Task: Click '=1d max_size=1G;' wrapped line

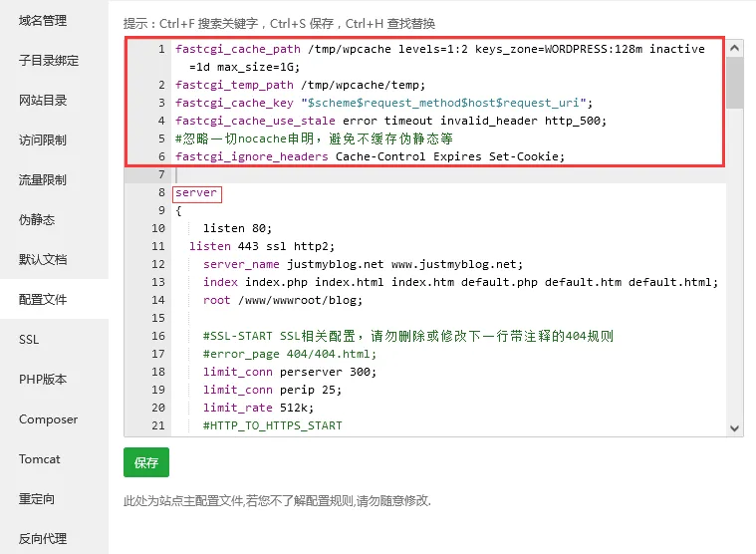Action: coord(244,67)
